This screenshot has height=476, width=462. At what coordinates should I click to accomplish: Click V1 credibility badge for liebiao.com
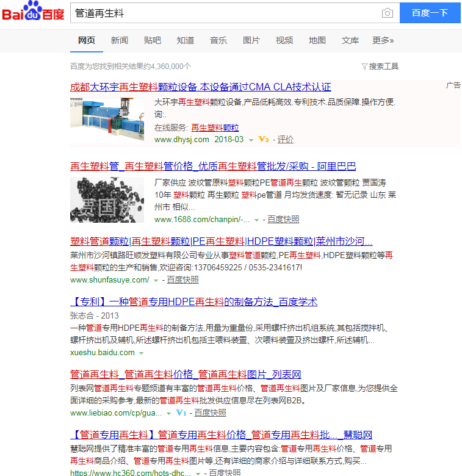coord(181,413)
